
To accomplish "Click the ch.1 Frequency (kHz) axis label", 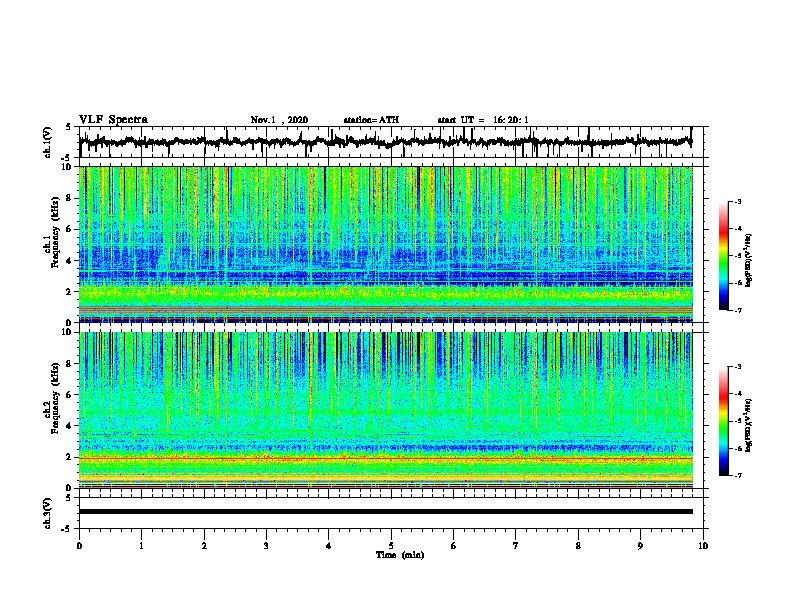I will tap(54, 232).
